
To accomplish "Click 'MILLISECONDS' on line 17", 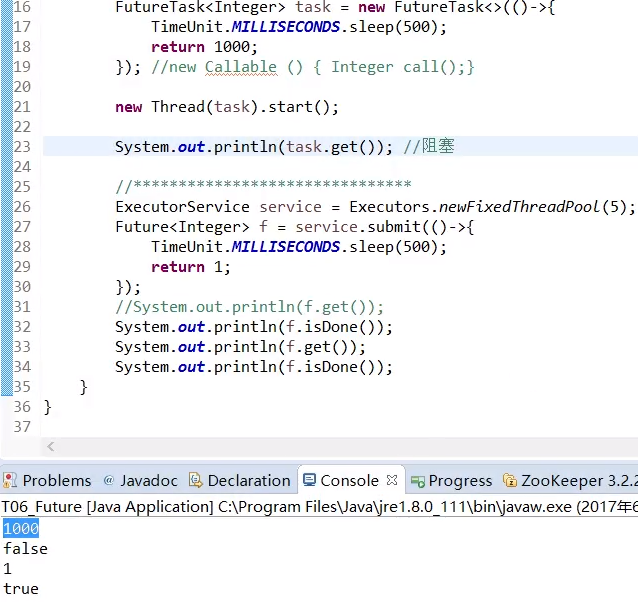I will point(286,27).
